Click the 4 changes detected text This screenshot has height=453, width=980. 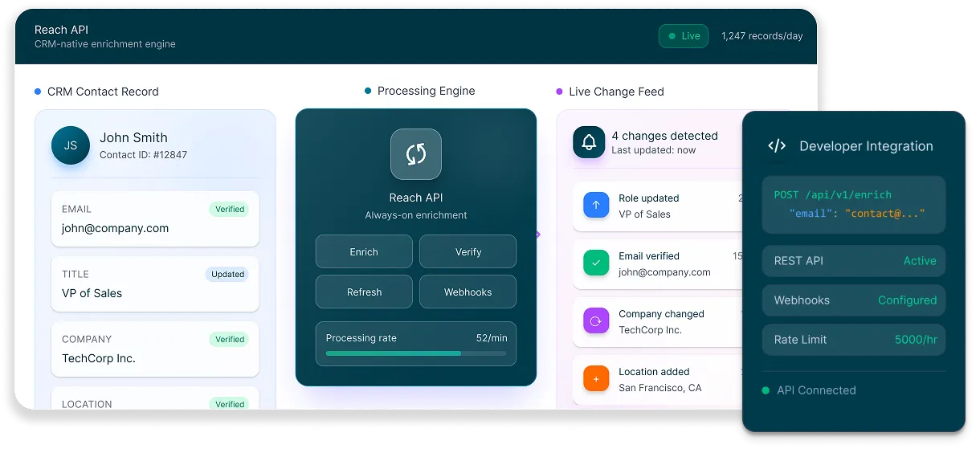tap(665, 136)
